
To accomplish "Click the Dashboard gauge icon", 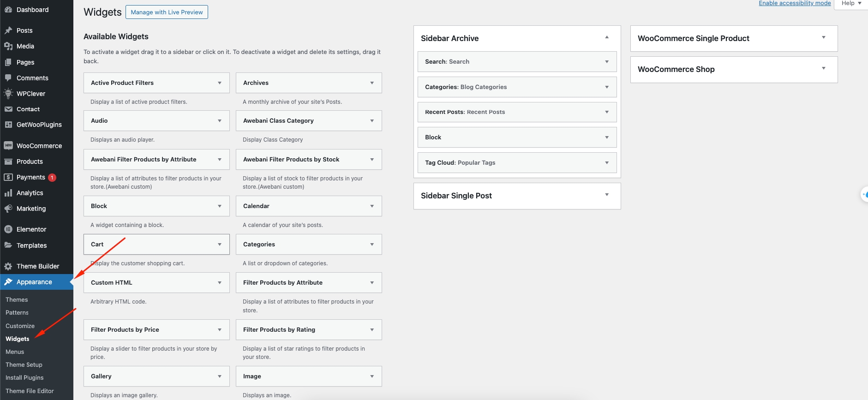I will click(8, 10).
